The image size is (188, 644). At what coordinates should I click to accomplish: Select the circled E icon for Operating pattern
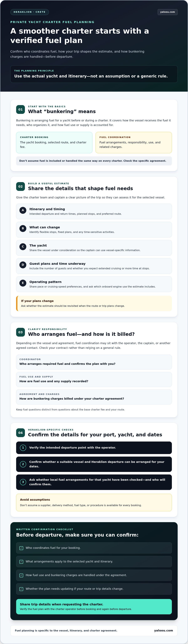[23, 283]
